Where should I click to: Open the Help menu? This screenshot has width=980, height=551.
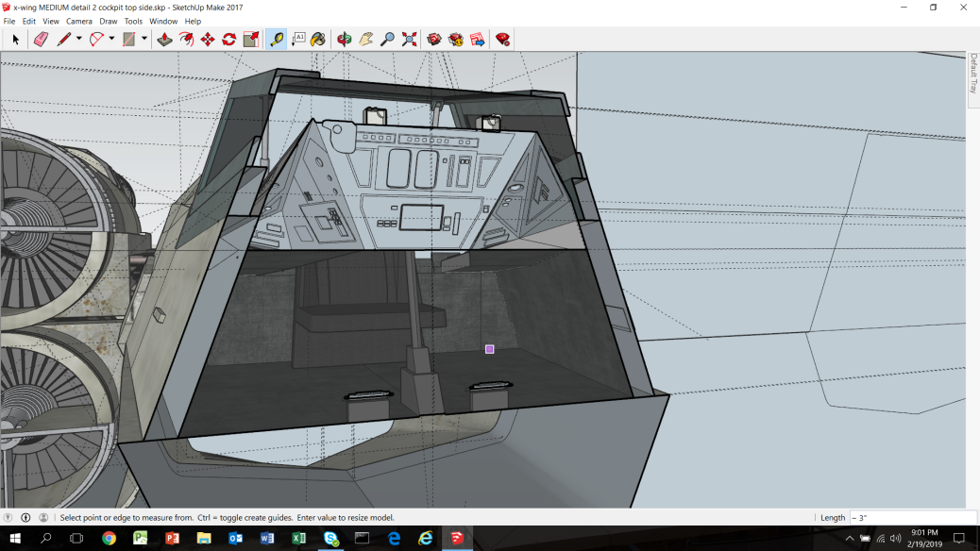coord(193,22)
